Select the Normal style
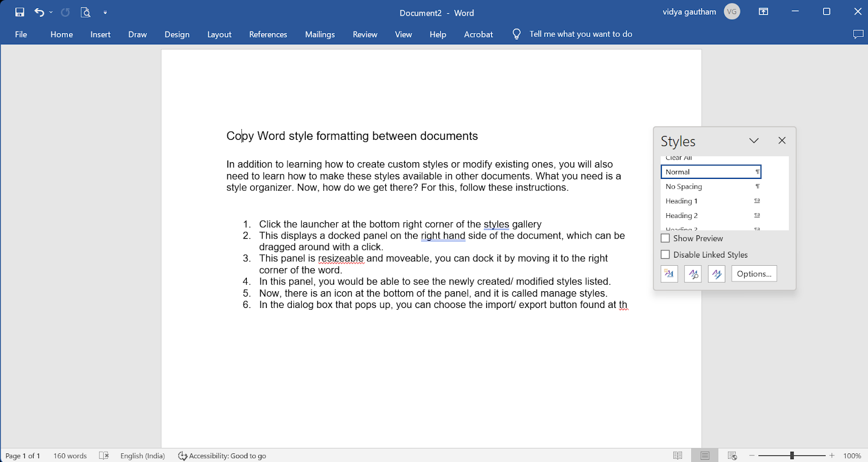 (x=711, y=172)
